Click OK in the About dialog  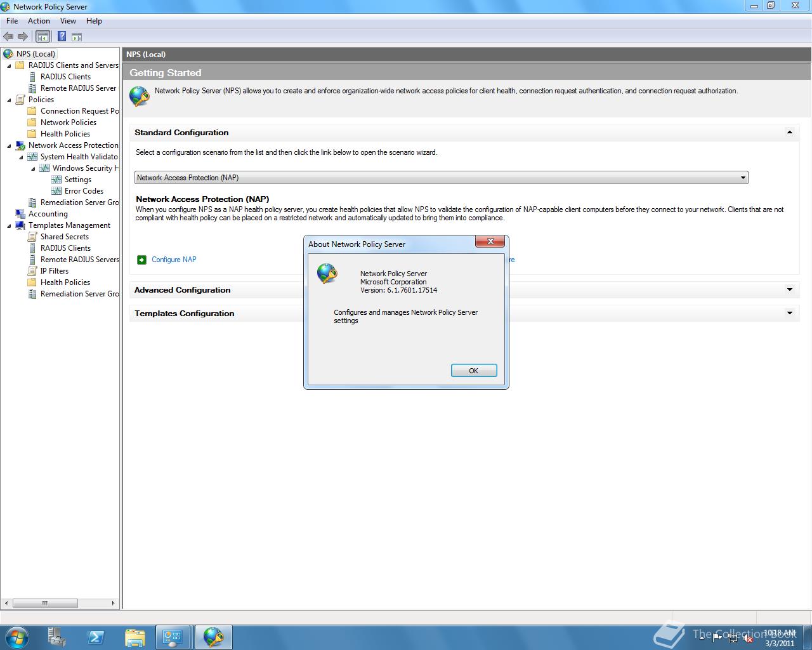[x=474, y=371]
